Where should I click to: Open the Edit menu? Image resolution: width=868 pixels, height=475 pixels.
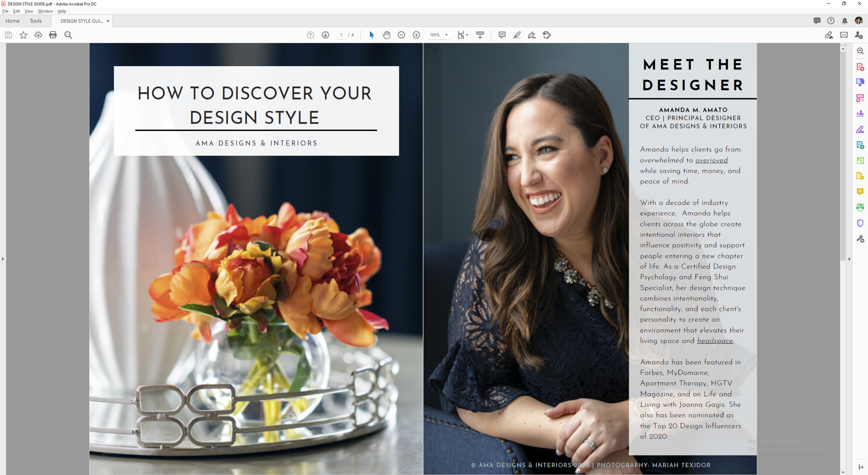16,11
